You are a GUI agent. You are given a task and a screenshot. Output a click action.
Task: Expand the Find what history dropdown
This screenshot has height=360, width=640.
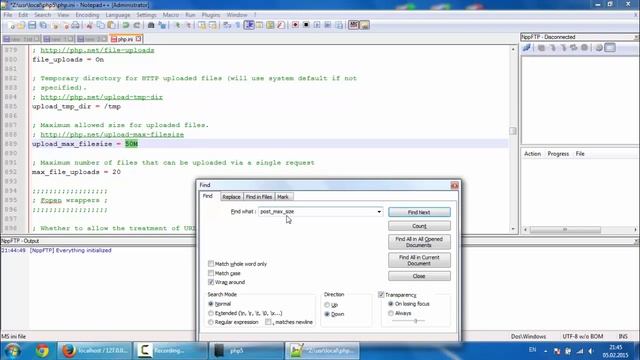[379, 212]
